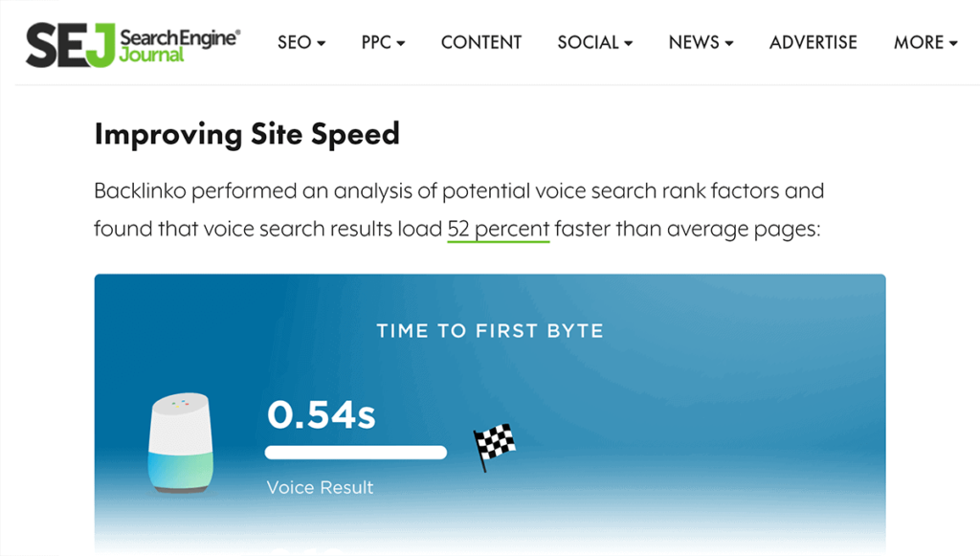Follow the "52 percent" link
The image size is (980, 556).
[499, 230]
